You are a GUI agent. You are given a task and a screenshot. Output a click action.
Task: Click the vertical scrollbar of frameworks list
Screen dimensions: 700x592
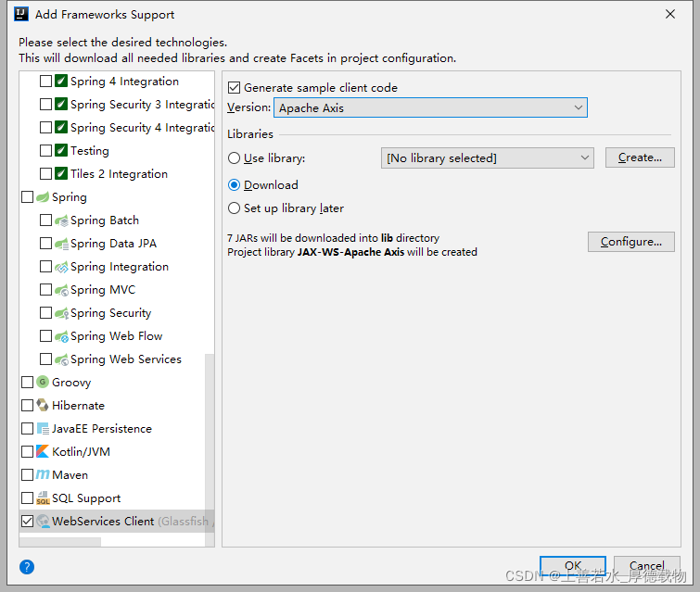pyautogui.click(x=210, y=448)
